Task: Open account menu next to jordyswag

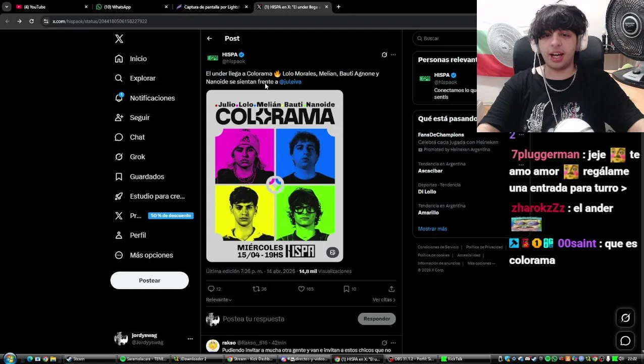Action: click(190, 339)
